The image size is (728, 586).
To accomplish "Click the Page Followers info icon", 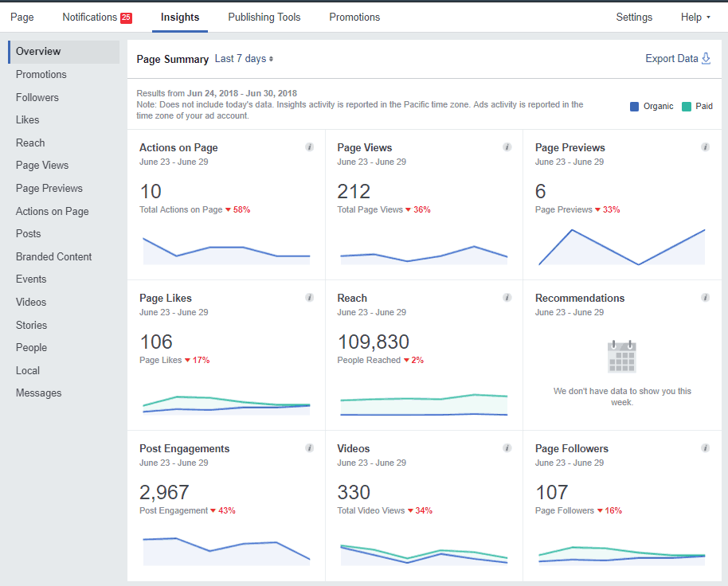I will (x=705, y=447).
